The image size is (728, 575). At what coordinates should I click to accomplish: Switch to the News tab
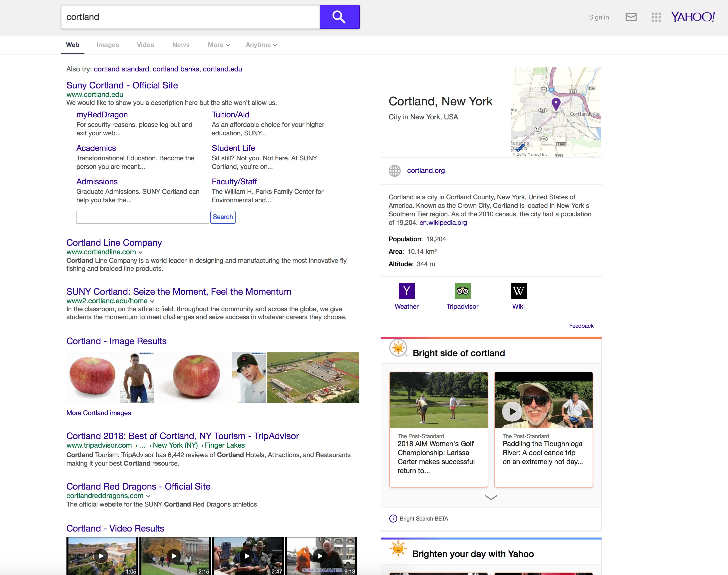181,45
